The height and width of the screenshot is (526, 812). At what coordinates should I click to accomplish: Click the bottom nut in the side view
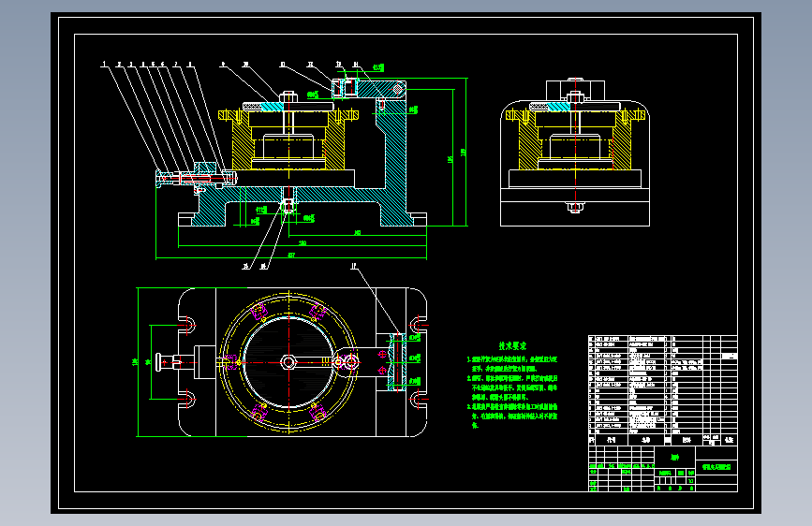pos(575,207)
